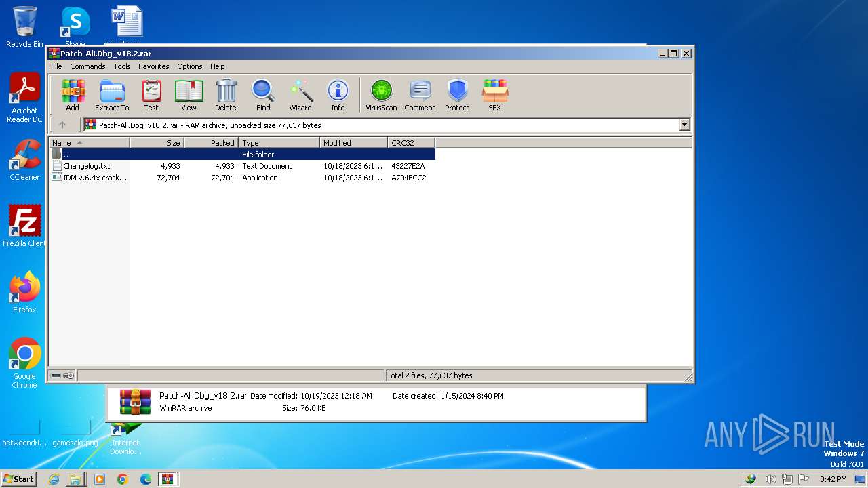Open Chrome from the taskbar

pyautogui.click(x=123, y=479)
